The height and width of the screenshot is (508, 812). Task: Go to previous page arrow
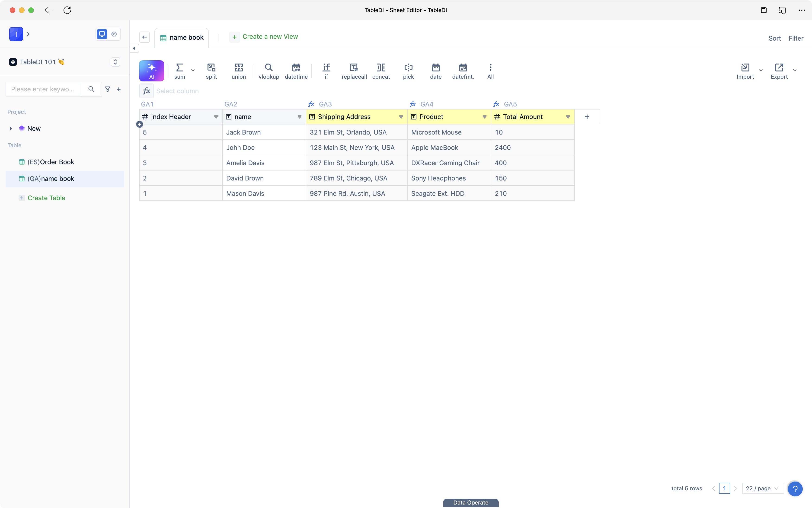coord(713,489)
